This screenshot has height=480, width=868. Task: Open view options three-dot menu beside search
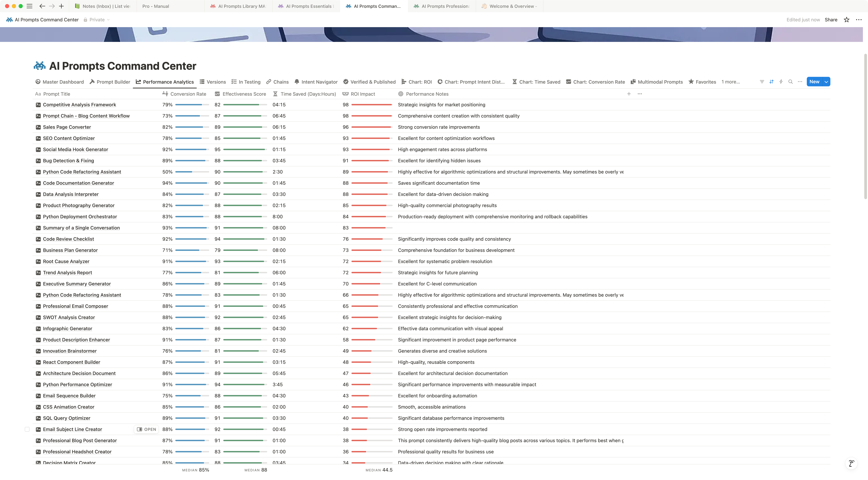pos(800,82)
